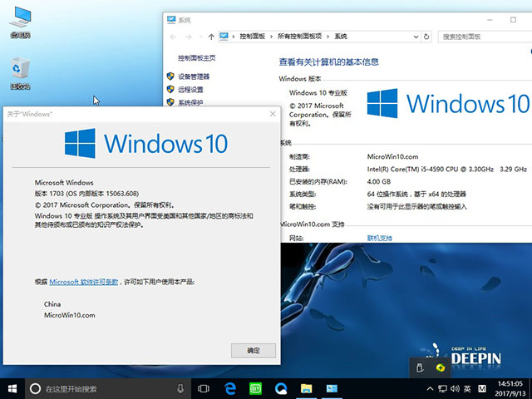Click Windows 10 专业版 edition text in System window
This screenshot has height=399, width=532.
pyautogui.click(x=318, y=92)
